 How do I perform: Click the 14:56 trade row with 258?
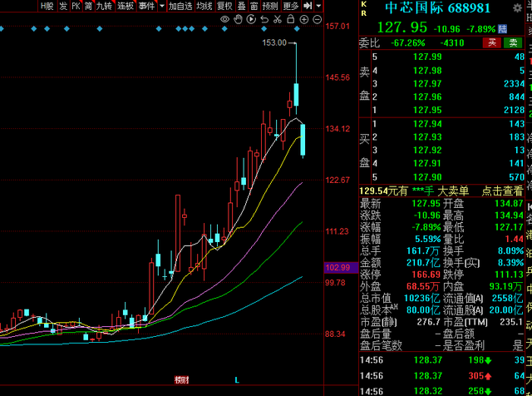442,391
